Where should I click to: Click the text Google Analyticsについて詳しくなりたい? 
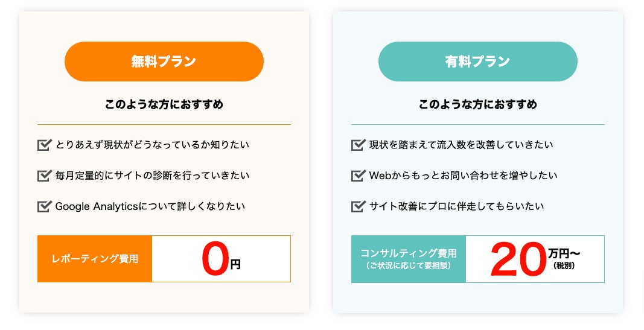click(150, 206)
